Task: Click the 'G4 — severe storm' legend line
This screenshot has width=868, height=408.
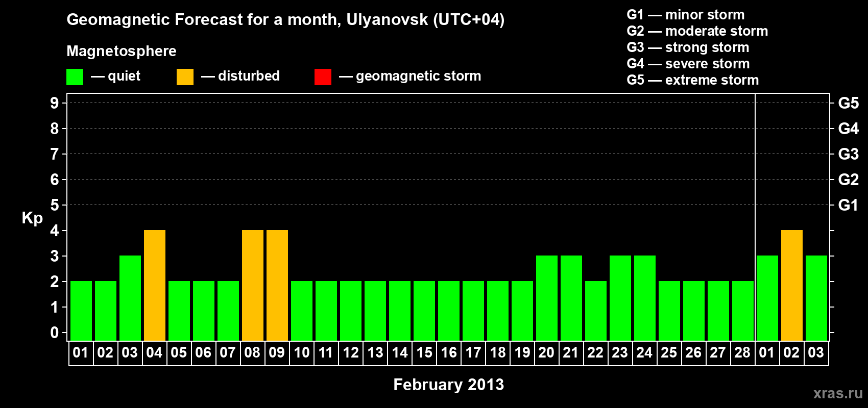Action: pyautogui.click(x=688, y=64)
